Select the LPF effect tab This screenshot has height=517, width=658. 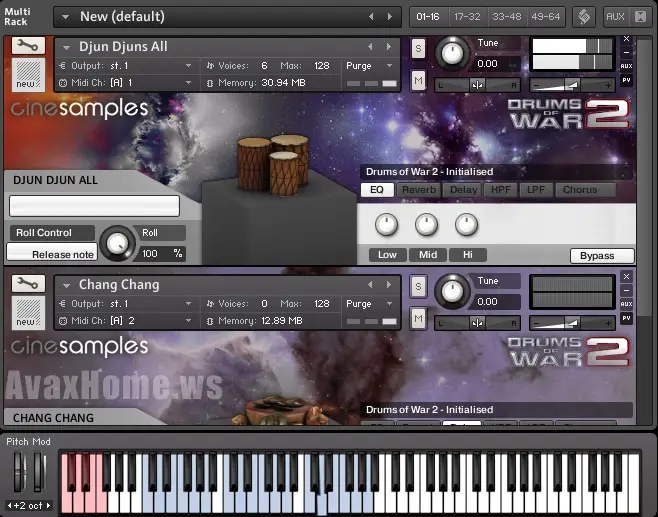[536, 190]
